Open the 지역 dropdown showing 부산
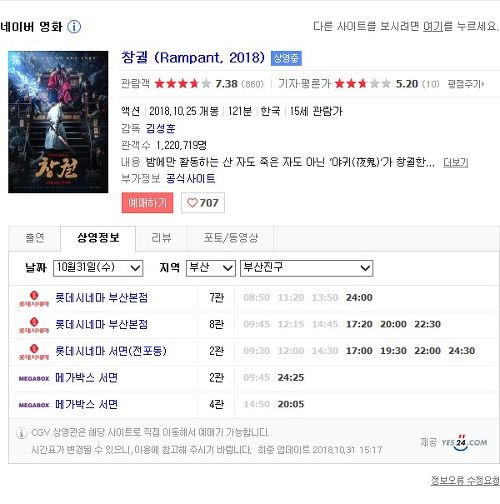This screenshot has width=500, height=504. [211, 268]
